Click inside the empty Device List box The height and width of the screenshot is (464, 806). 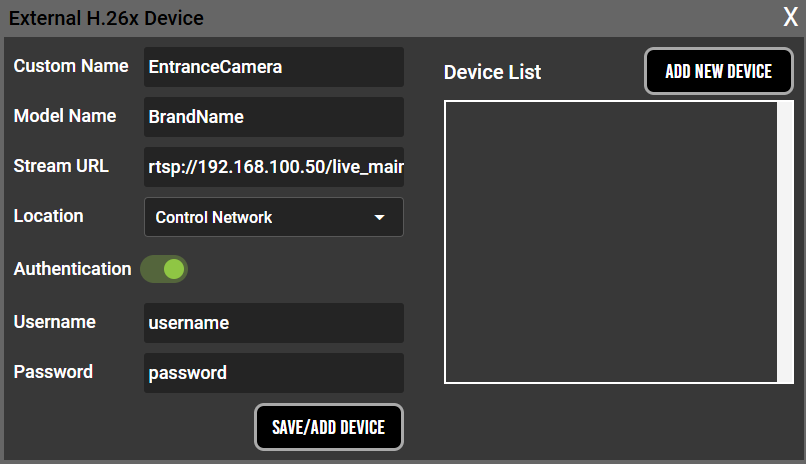(610, 242)
